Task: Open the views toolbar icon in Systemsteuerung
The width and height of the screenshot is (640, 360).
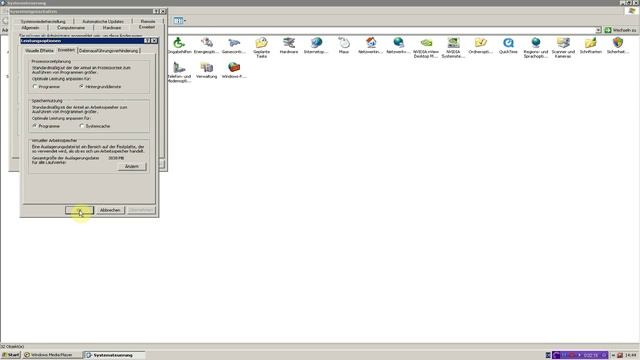Action: [179, 20]
